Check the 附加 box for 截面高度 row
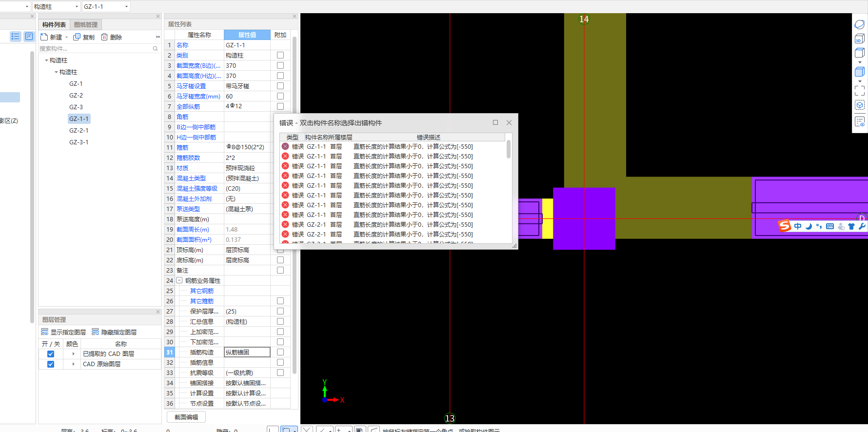Viewport: 868px width, 432px height. (x=280, y=76)
